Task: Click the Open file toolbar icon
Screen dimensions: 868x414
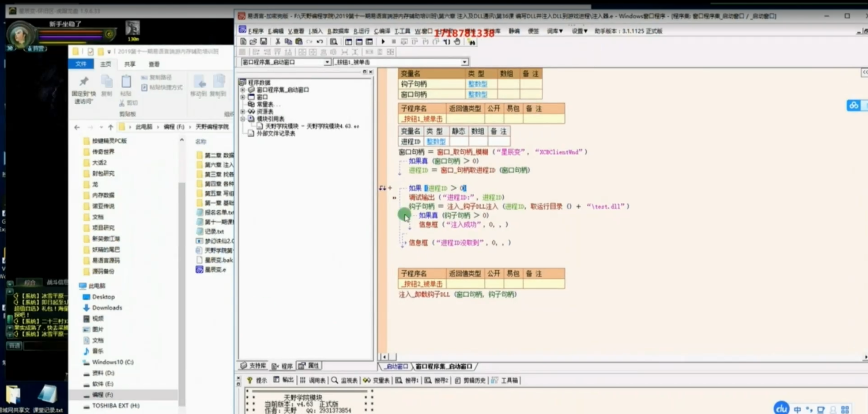Action: [253, 41]
